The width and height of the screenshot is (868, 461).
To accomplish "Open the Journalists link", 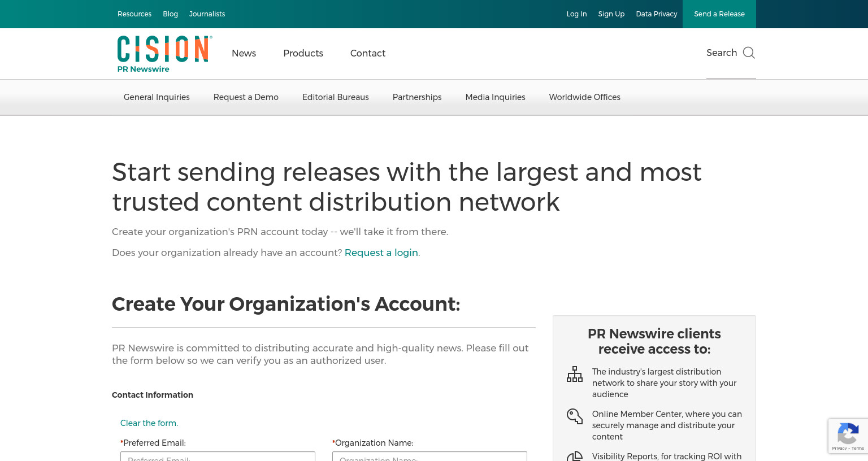I will click(207, 14).
